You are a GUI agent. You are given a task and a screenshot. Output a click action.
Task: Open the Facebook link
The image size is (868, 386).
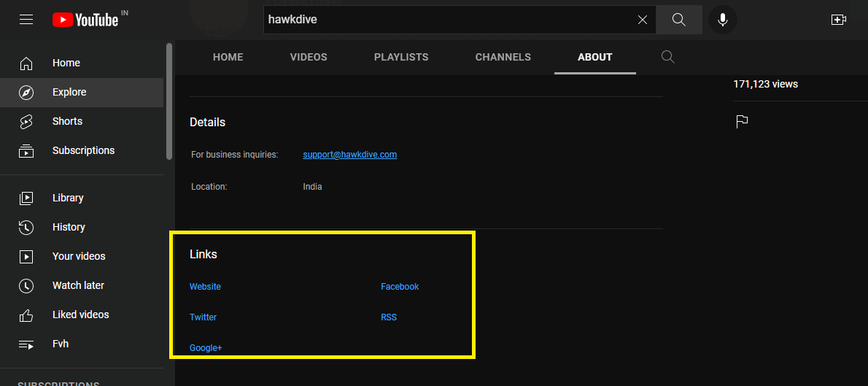(x=400, y=287)
